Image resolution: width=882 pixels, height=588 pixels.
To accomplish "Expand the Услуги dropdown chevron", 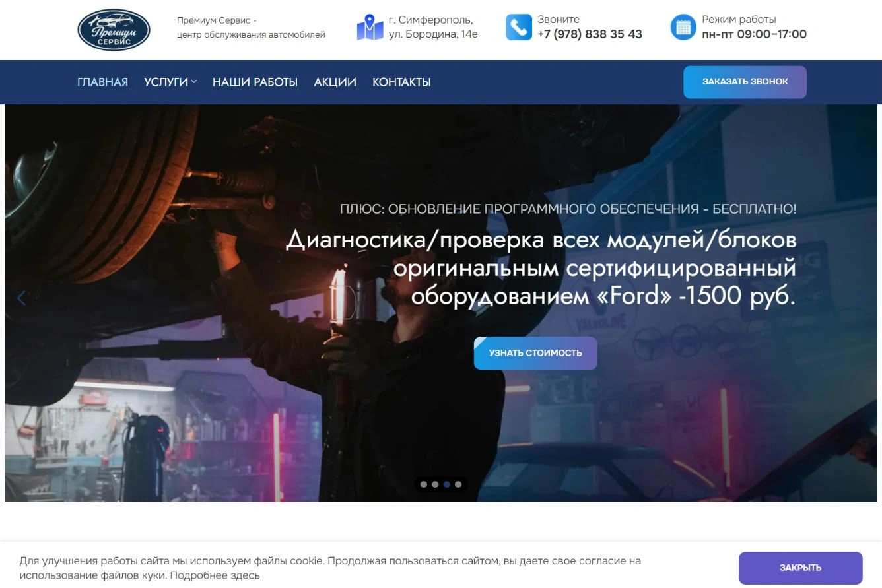I will coord(194,82).
